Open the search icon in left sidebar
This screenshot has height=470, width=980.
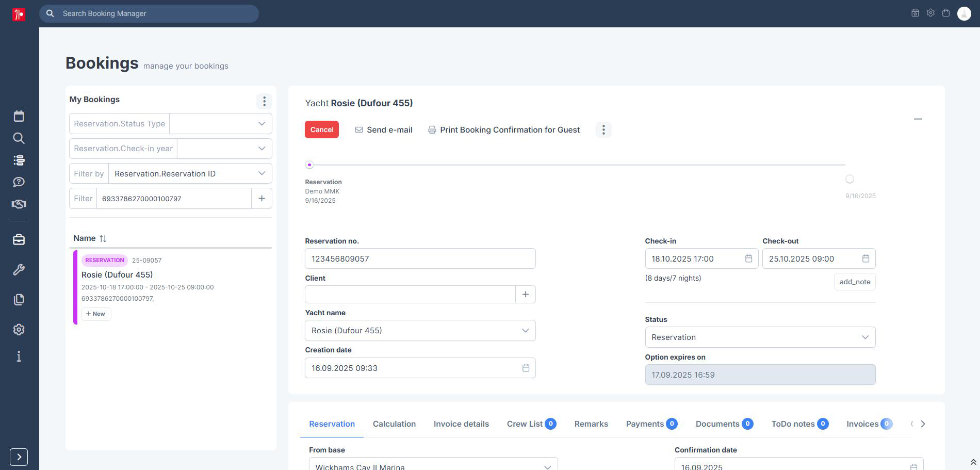click(19, 138)
